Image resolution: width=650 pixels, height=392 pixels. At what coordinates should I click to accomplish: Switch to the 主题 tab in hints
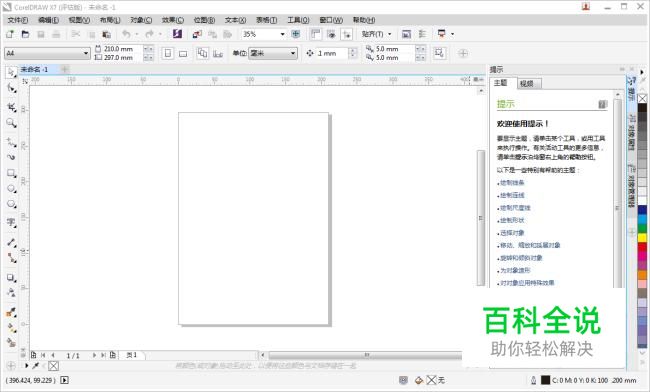pyautogui.click(x=501, y=83)
